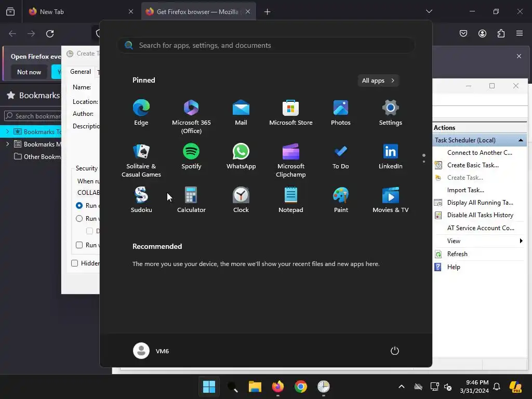Click Not now on Firefox prompt
Screen dimensions: 532x399
(29, 72)
